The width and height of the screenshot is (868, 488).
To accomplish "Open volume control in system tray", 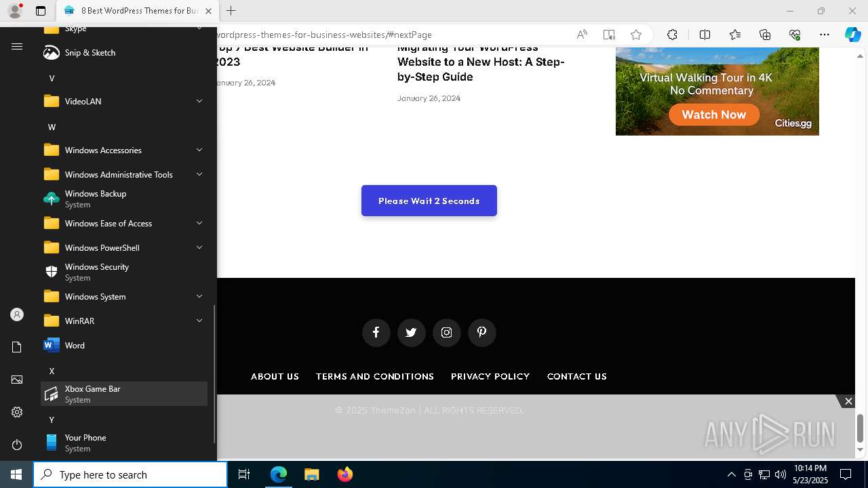I will click(781, 474).
